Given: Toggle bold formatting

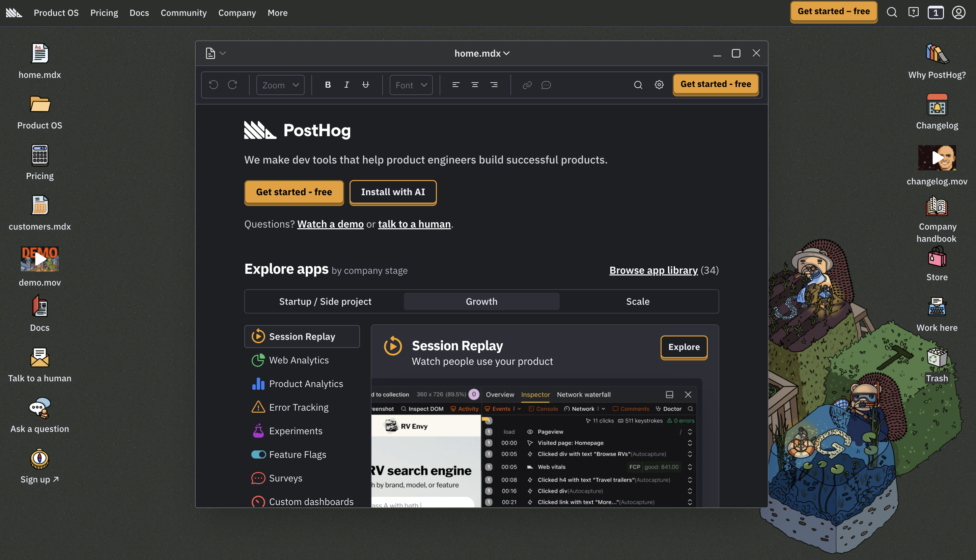Looking at the screenshot, I should (x=328, y=85).
